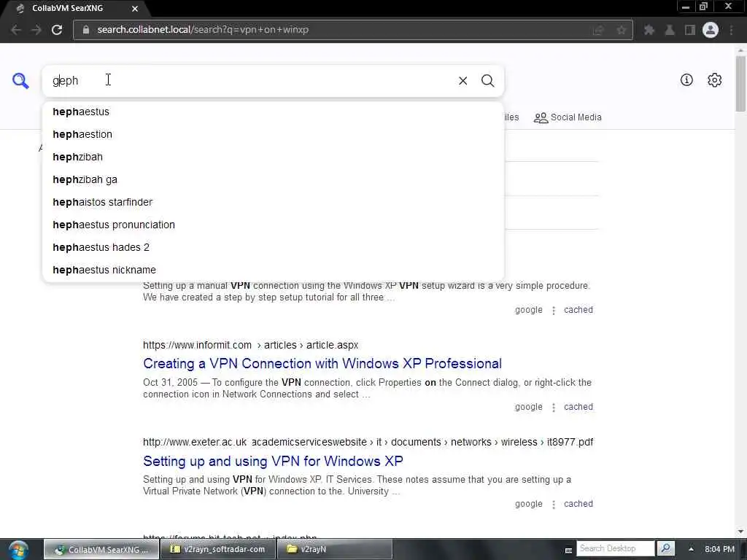This screenshot has height=560, width=747.
Task: Choose the 'hephzibah' suggestion
Action: pos(273,157)
